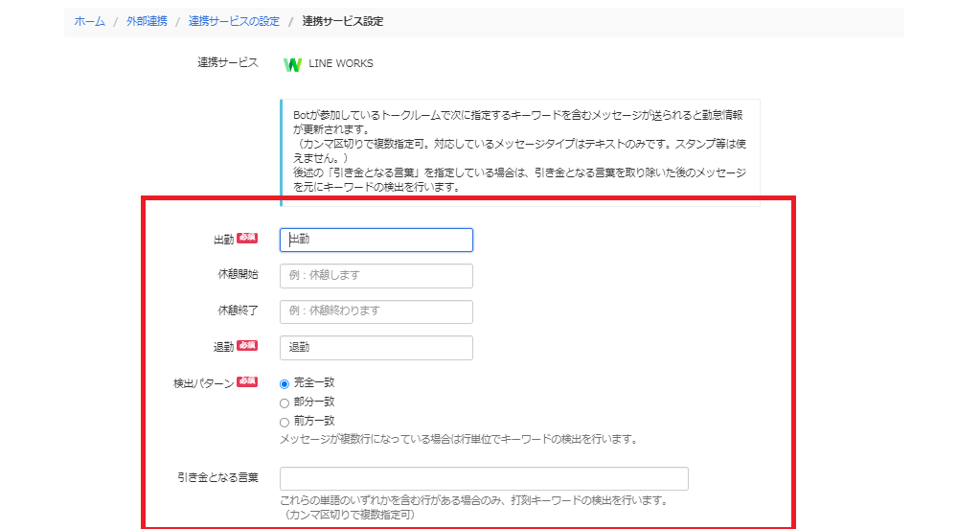
Task: Click the red 必須 badge beside 退勤
Action: (247, 345)
